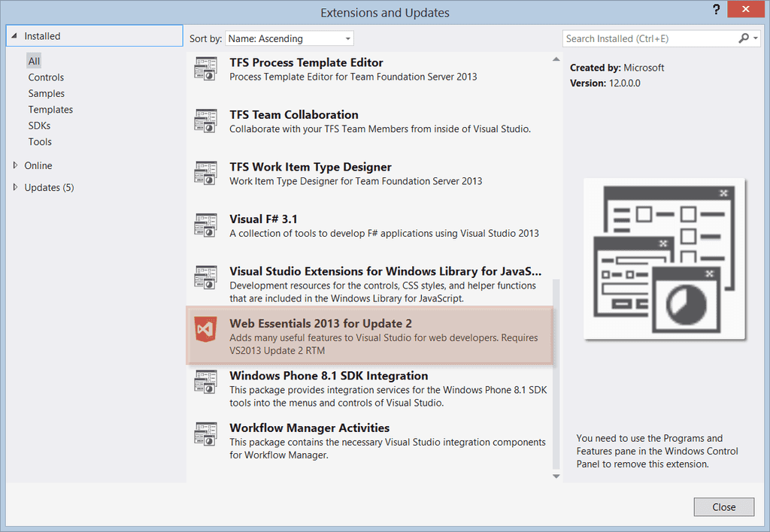Image resolution: width=770 pixels, height=532 pixels.
Task: Select the Tools category filter
Action: 40,141
